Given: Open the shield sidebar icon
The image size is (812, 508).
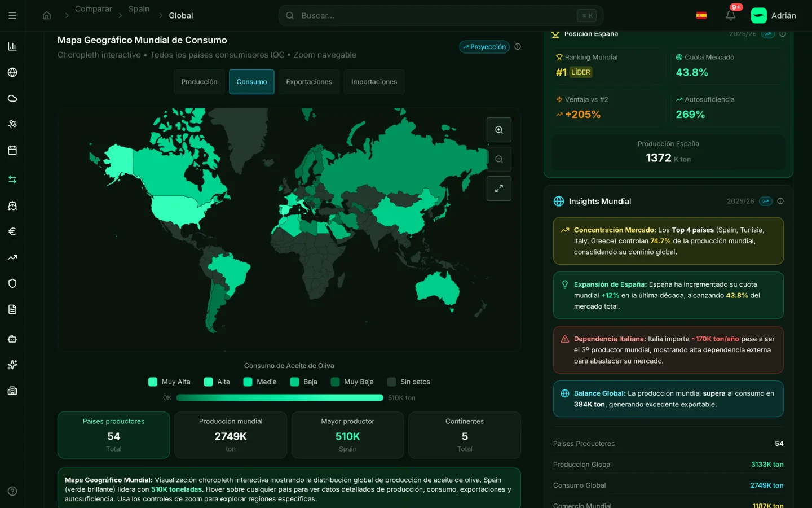Looking at the screenshot, I should tap(12, 283).
